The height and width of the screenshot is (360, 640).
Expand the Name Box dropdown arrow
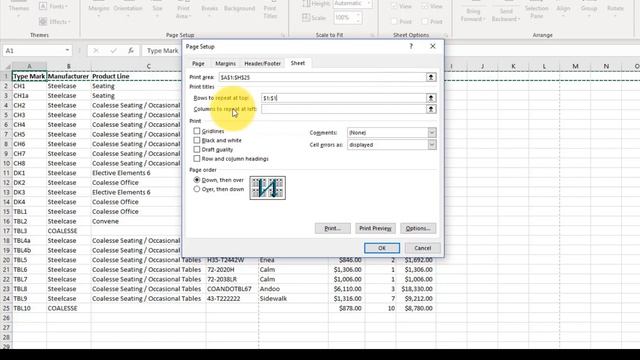coord(67,51)
